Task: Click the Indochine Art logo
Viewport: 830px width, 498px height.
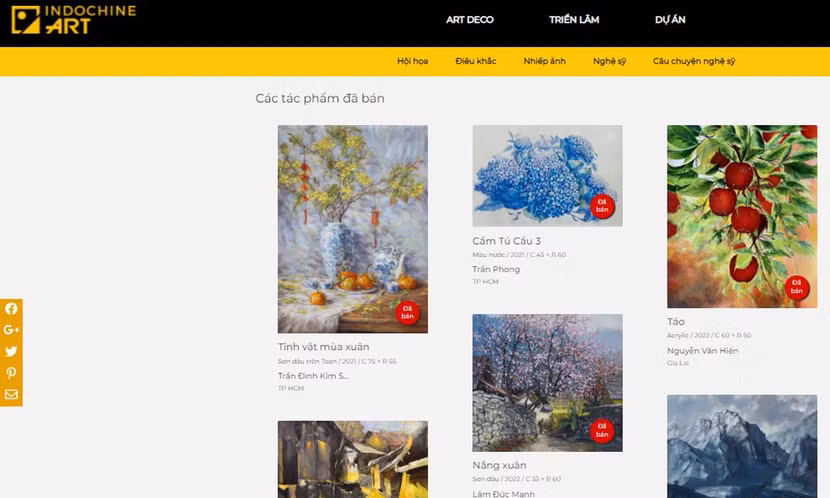Action: (74, 20)
